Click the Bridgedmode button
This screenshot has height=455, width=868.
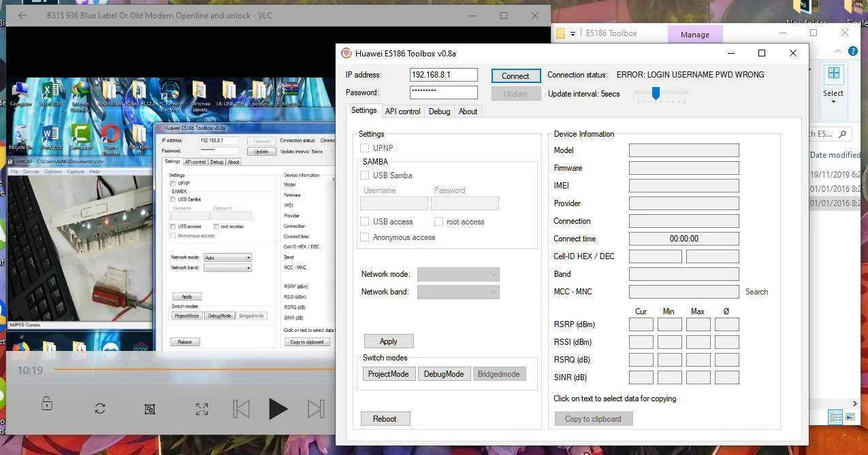[x=499, y=374]
